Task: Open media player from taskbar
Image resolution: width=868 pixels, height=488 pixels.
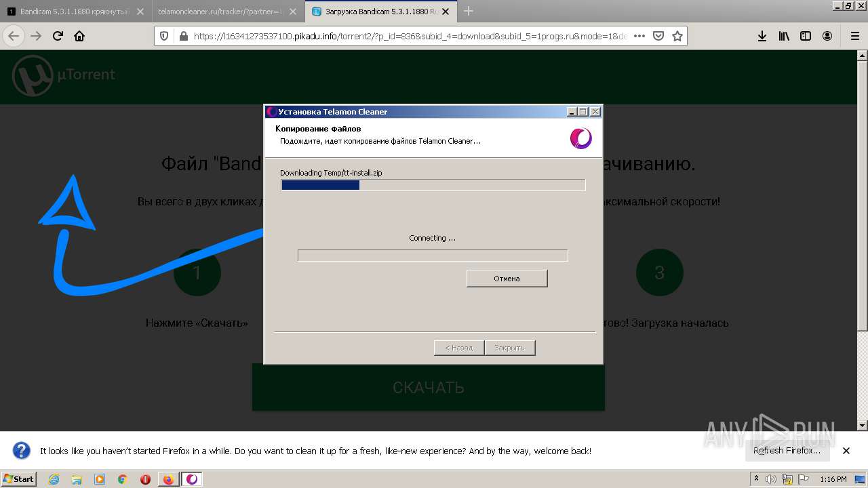Action: point(100,479)
